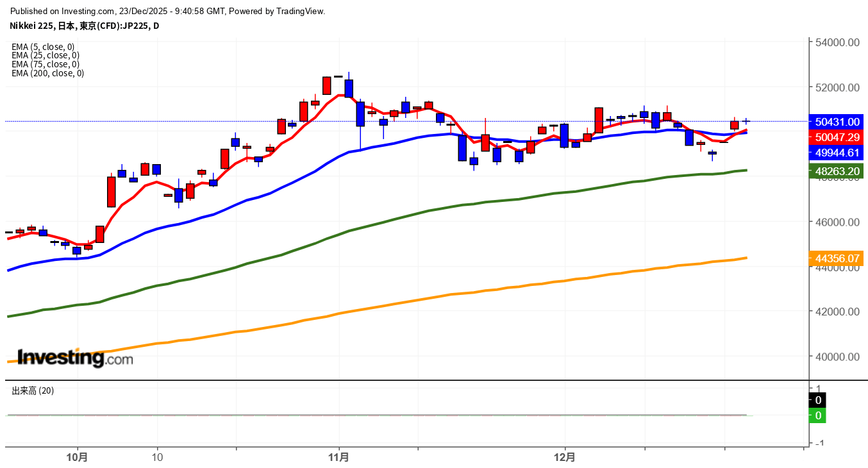
Task: Click the blue 50431.00 current price tag
Action: tap(837, 122)
